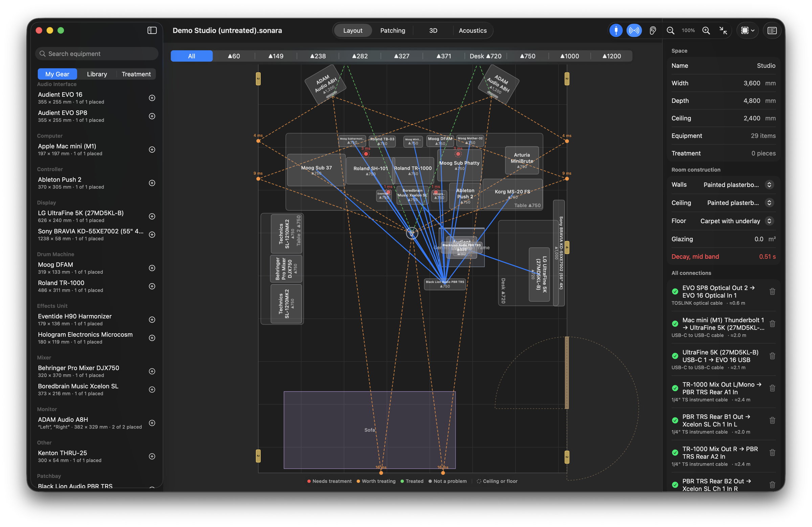Image resolution: width=812 pixels, height=527 pixels.
Task: Add Kenton THRU-25 with plus icon
Action: (152, 456)
